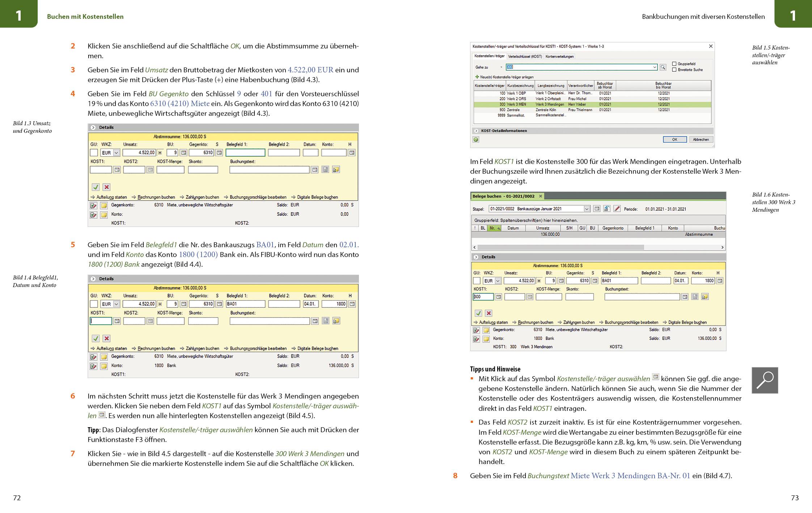Check Erweiterte Suche in the dialog
This screenshot has height=513, width=812.
point(674,70)
